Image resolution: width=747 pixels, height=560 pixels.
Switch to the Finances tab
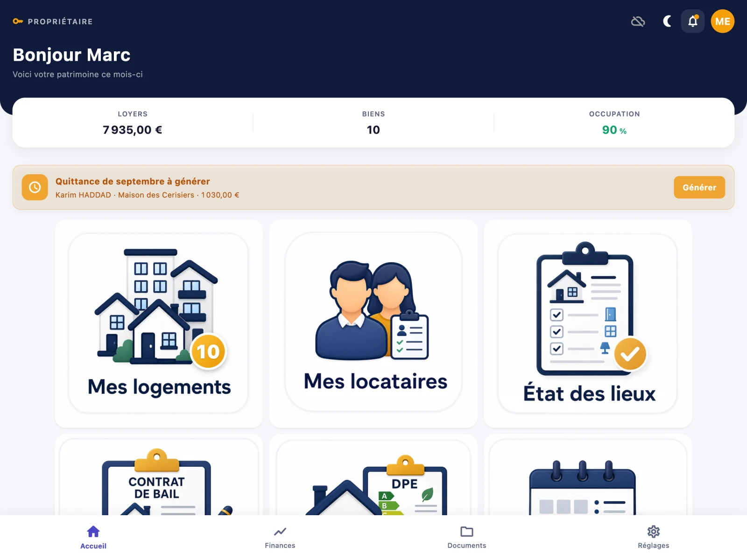(x=280, y=538)
